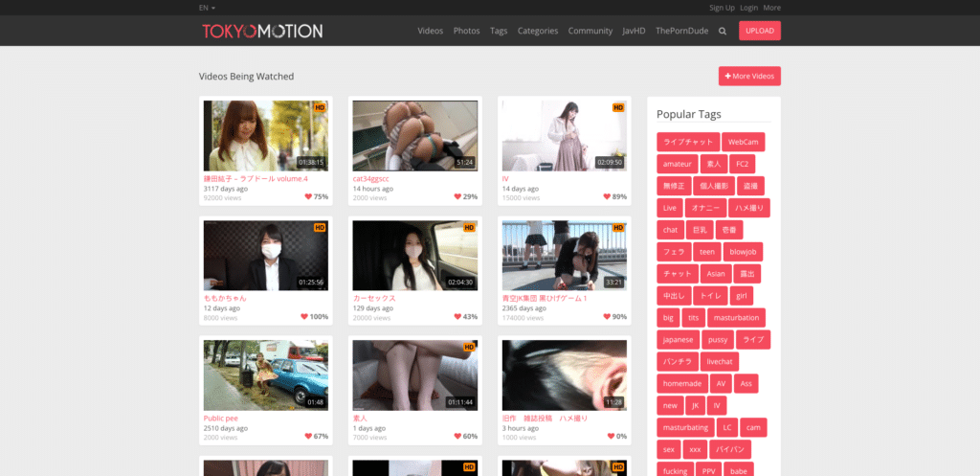Open the EN language dropdown
The width and height of the screenshot is (980, 476).
[x=207, y=8]
